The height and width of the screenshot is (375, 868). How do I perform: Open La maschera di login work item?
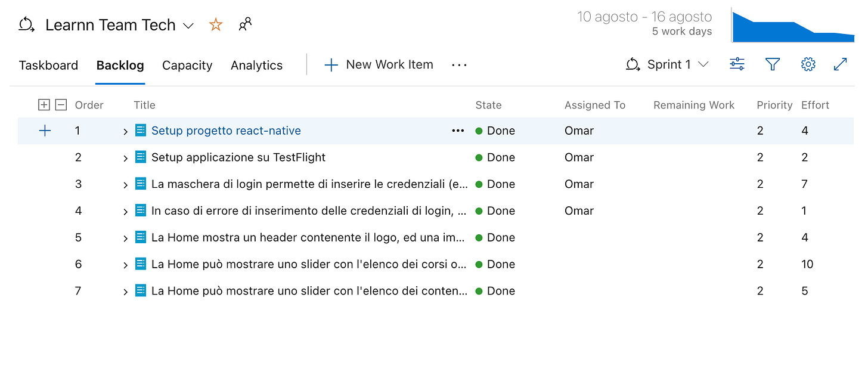(x=309, y=184)
